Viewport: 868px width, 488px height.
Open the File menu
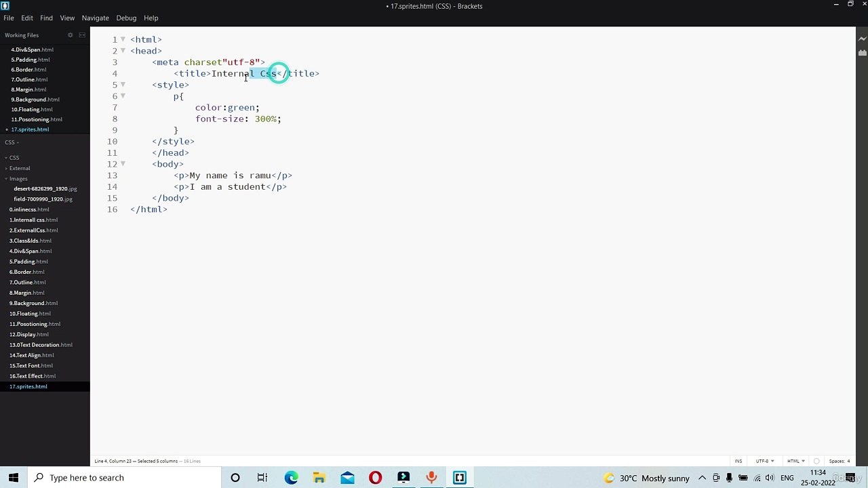[x=9, y=18]
